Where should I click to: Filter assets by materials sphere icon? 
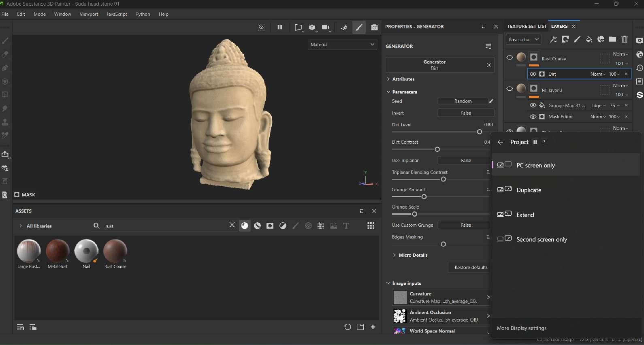[x=245, y=226]
